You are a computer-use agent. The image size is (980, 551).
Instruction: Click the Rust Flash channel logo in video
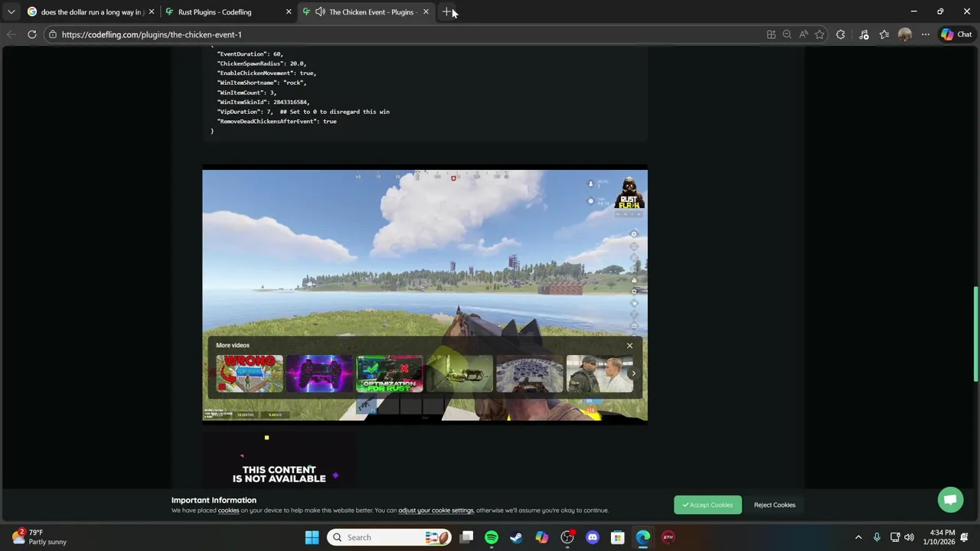[x=629, y=193]
